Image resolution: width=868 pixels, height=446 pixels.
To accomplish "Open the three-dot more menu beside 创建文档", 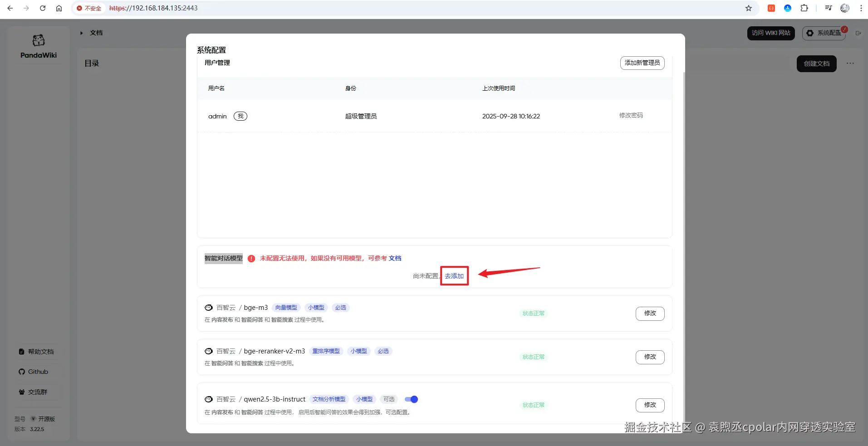I will coord(850,64).
